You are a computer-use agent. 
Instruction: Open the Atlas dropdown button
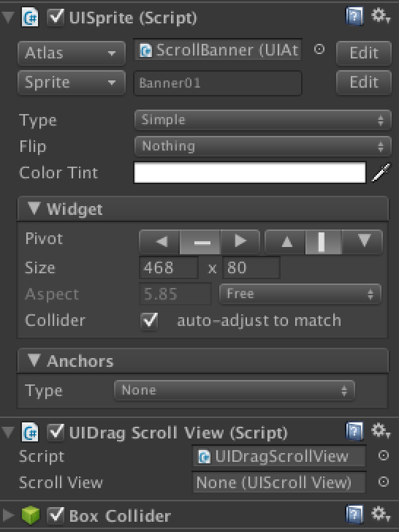[x=72, y=53]
